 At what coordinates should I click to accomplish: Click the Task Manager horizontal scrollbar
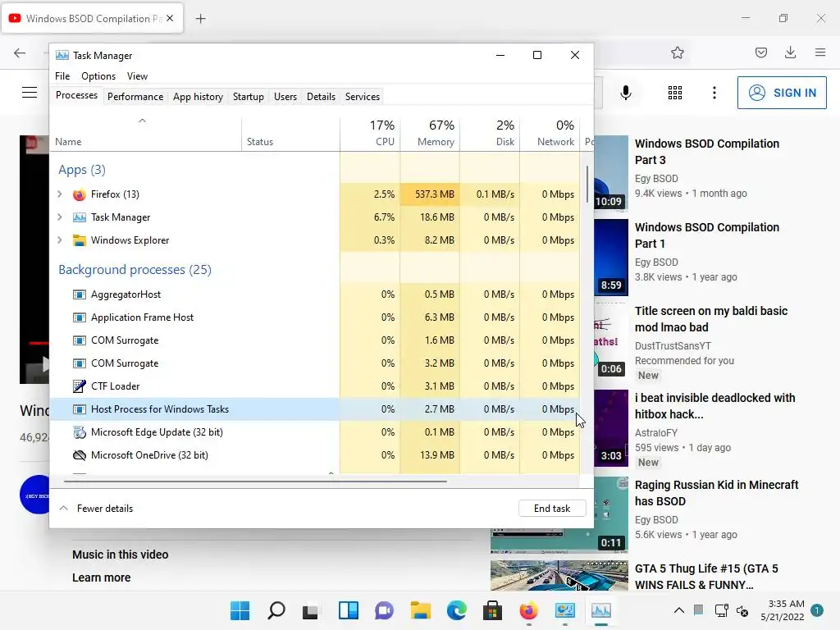coord(255,481)
